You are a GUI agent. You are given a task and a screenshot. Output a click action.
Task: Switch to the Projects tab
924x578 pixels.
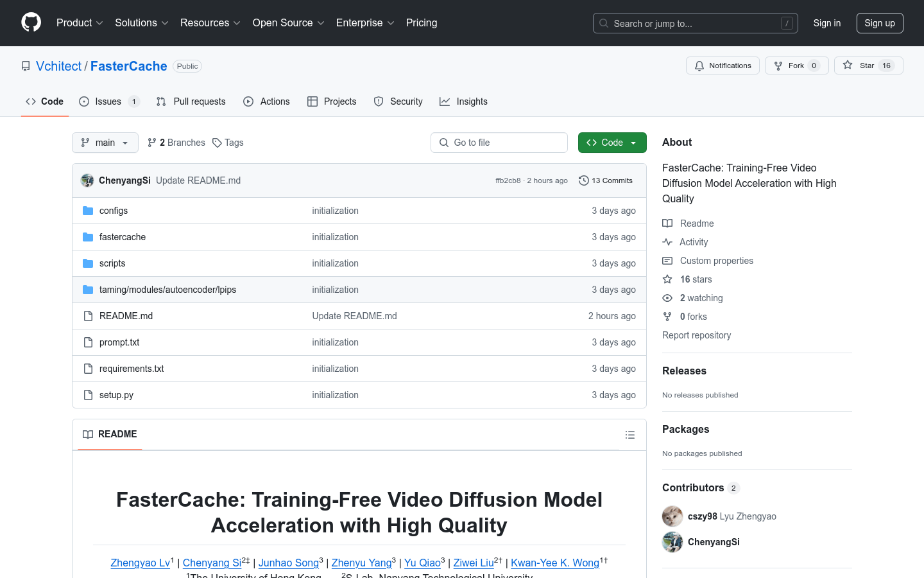[332, 101]
